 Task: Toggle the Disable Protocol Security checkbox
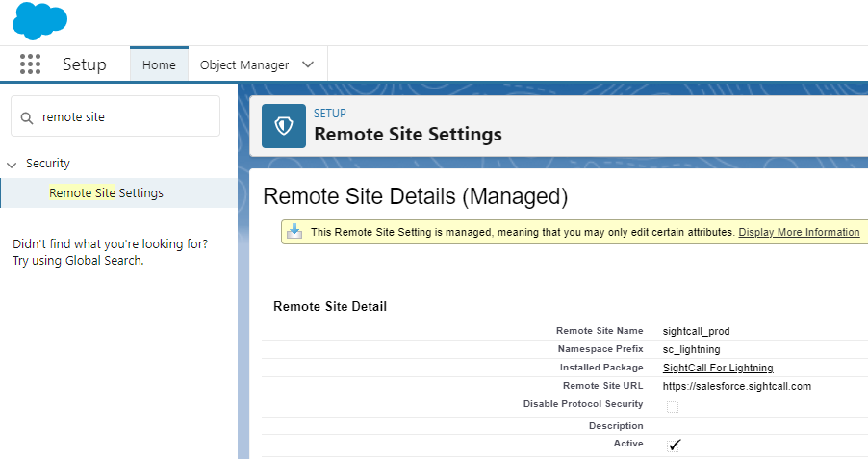click(673, 407)
